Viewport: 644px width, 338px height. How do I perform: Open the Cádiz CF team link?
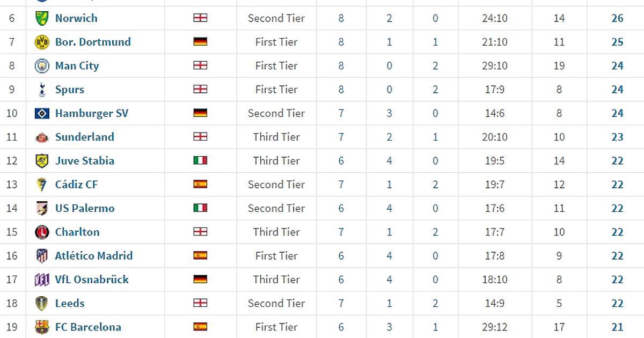[76, 185]
